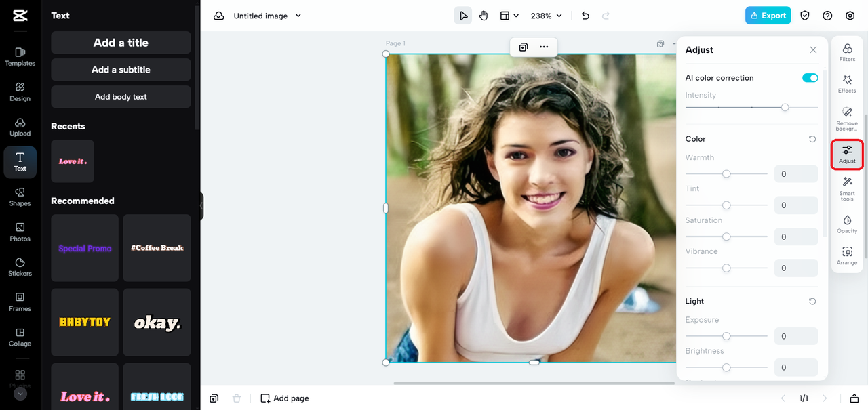Click Add a subtitle button

pyautogui.click(x=121, y=70)
